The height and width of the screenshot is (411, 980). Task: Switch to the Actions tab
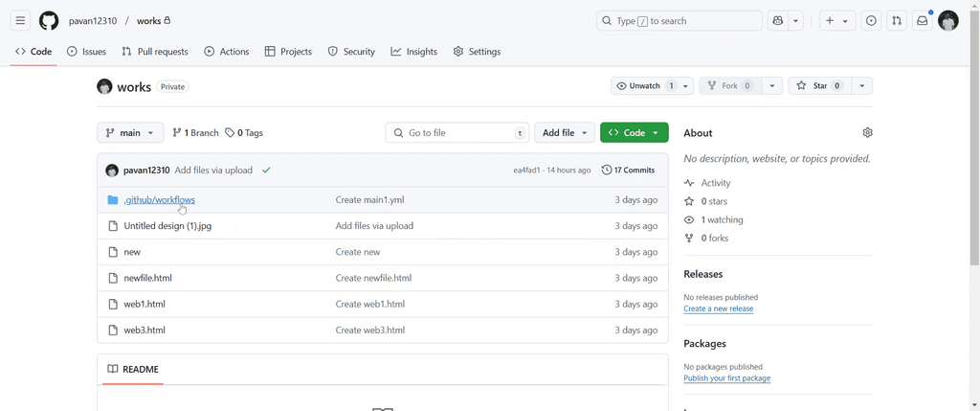227,52
